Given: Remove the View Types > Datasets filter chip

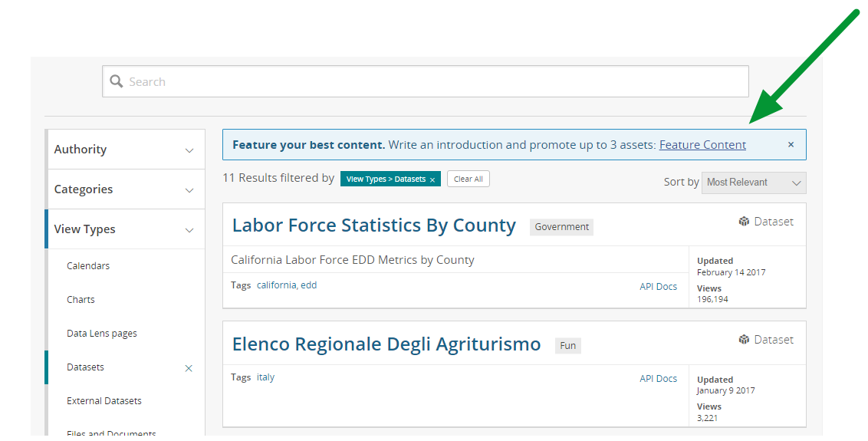Looking at the screenshot, I should [432, 179].
